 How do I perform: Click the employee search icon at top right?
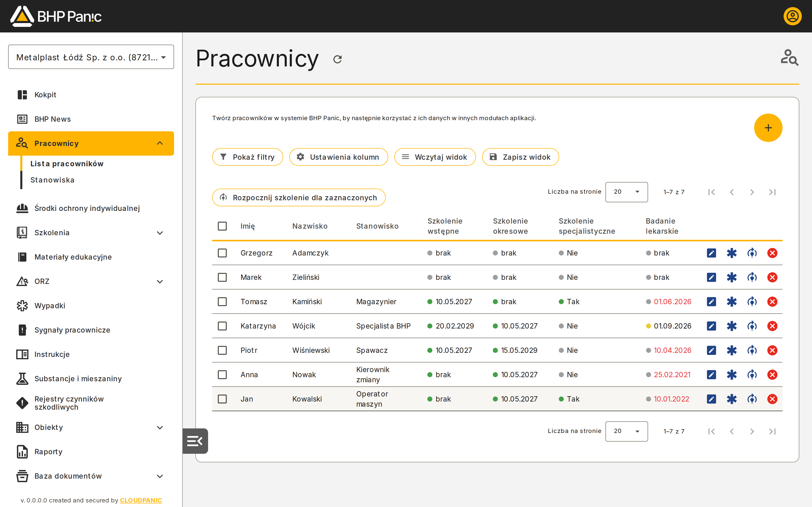[789, 58]
